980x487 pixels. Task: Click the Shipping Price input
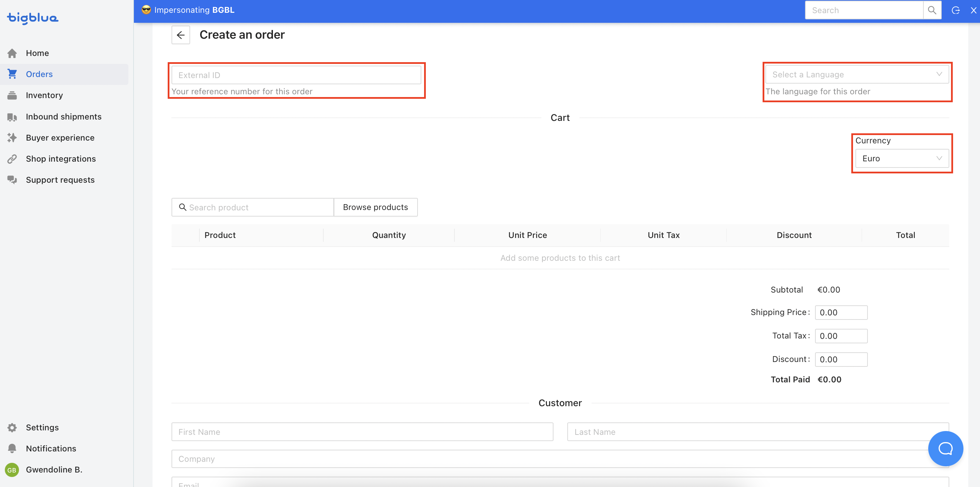[x=841, y=312]
